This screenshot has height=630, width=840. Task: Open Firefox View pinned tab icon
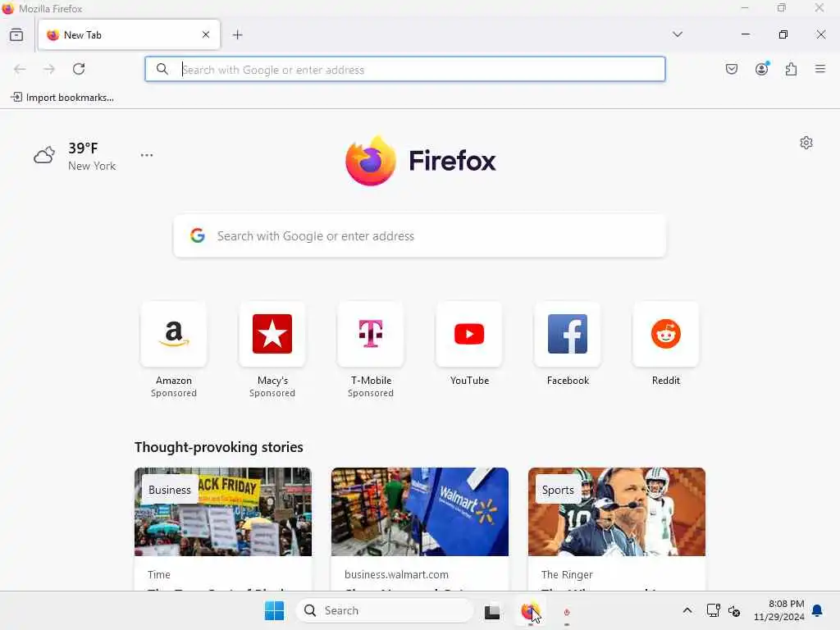point(16,34)
